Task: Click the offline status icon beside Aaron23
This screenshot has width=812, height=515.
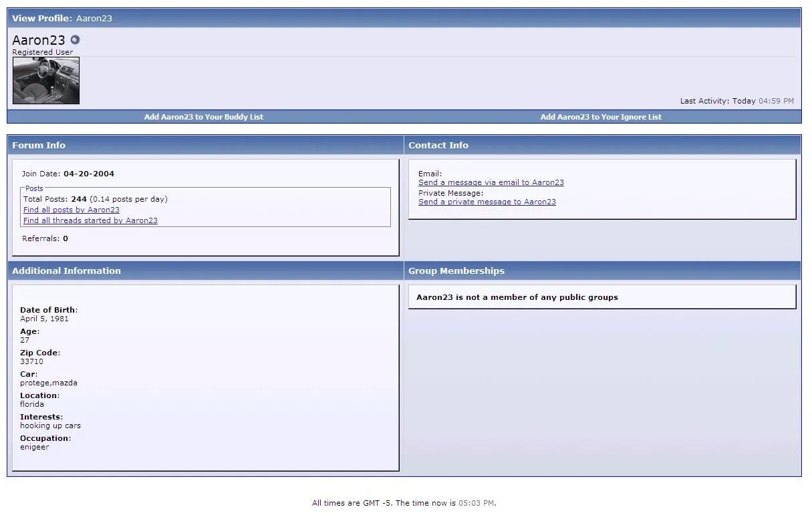Action: [x=75, y=40]
